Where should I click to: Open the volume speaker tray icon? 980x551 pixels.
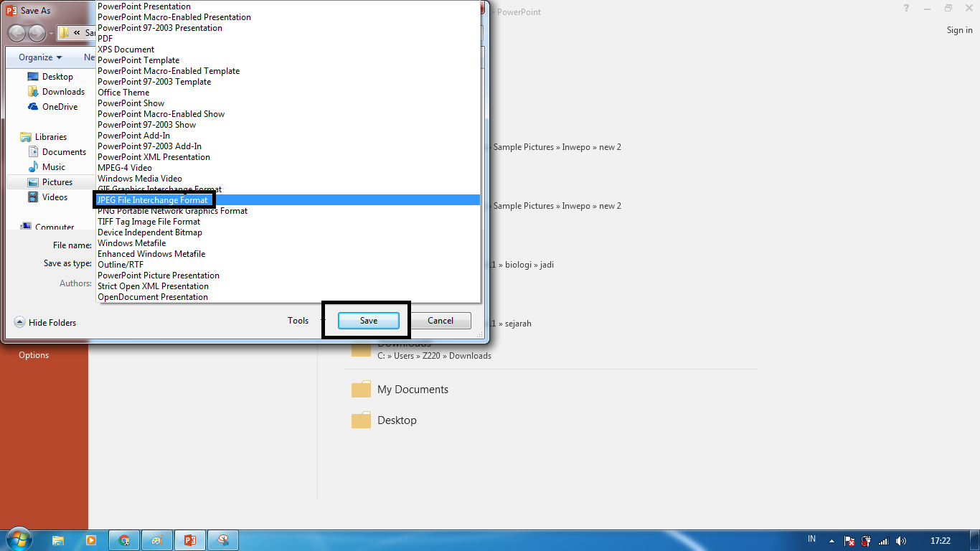pos(901,540)
